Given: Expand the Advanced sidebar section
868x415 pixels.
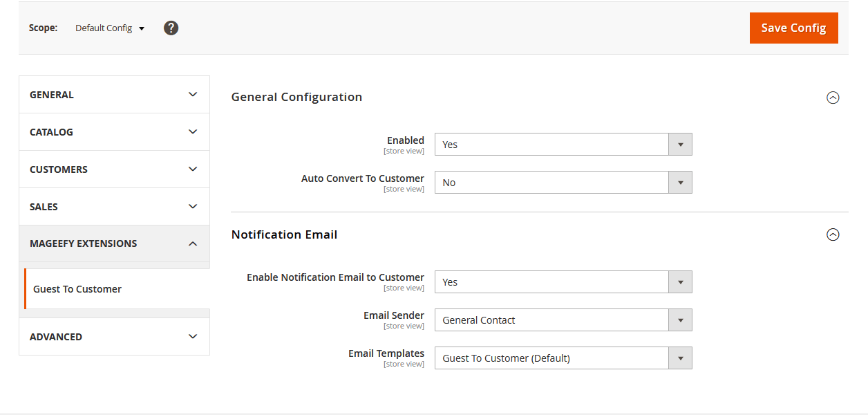Looking at the screenshot, I should point(114,337).
